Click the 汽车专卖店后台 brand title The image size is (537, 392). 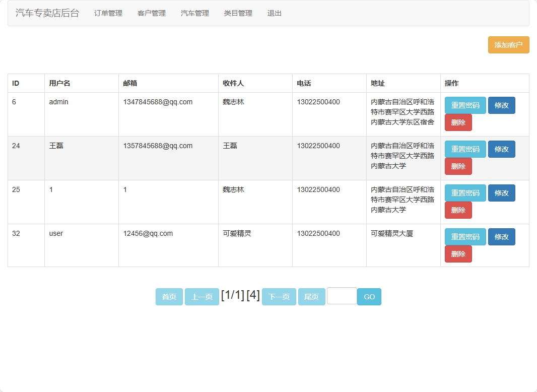point(48,14)
